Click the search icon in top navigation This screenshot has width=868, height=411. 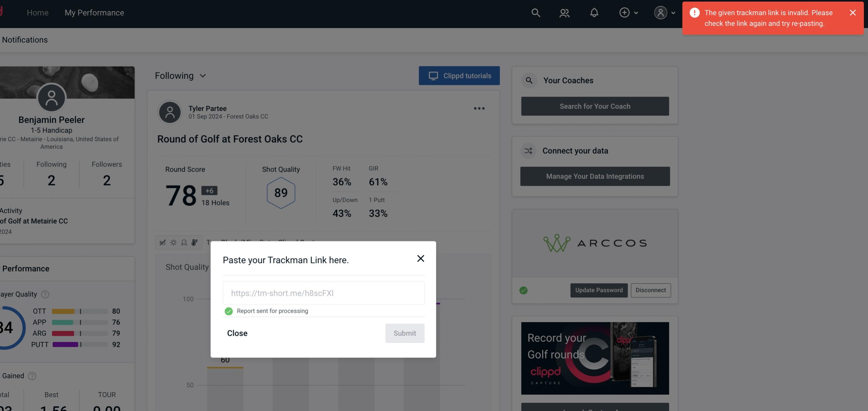pyautogui.click(x=535, y=12)
